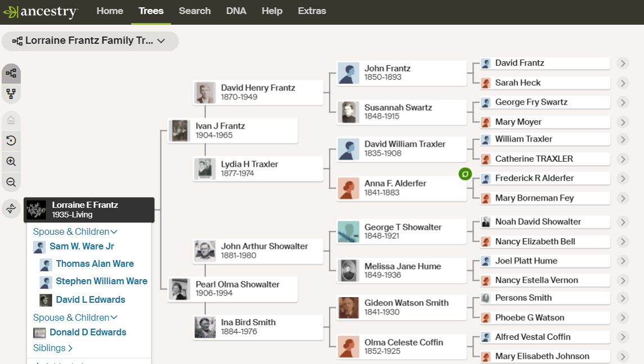Screen dimensions: 644x364
Task: Open the Search menu
Action: (195, 11)
